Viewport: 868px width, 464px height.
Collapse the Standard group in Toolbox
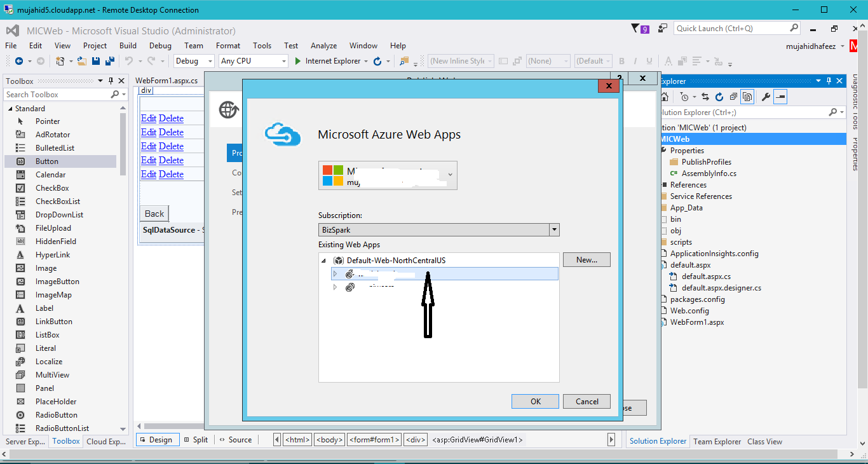(10, 109)
